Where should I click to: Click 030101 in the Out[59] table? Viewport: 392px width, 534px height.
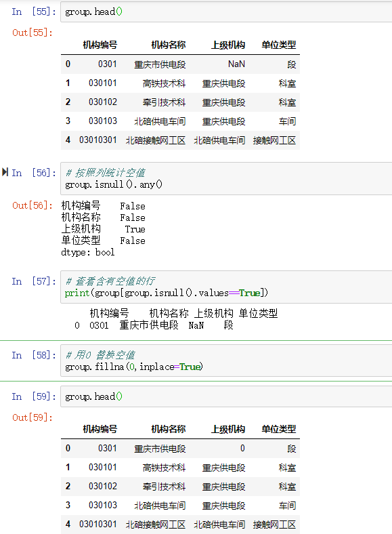pos(103,467)
